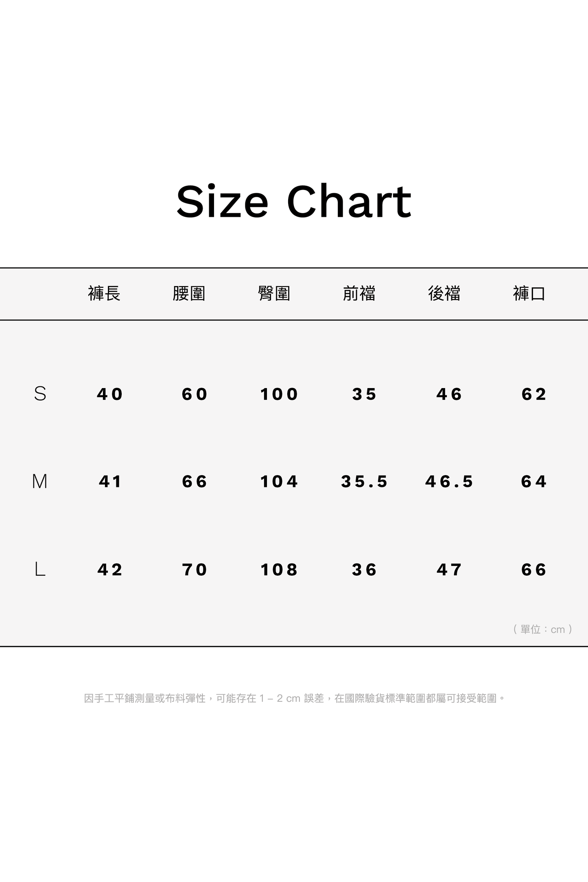The width and height of the screenshot is (588, 882).
Task: Click the 104 hip value for M
Action: click(279, 482)
